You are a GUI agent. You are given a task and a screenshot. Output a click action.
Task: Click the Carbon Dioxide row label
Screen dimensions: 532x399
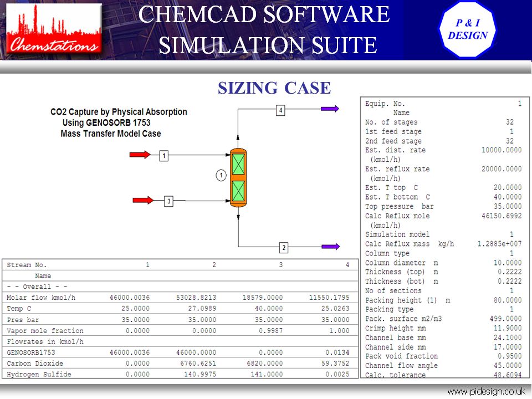[x=35, y=364]
